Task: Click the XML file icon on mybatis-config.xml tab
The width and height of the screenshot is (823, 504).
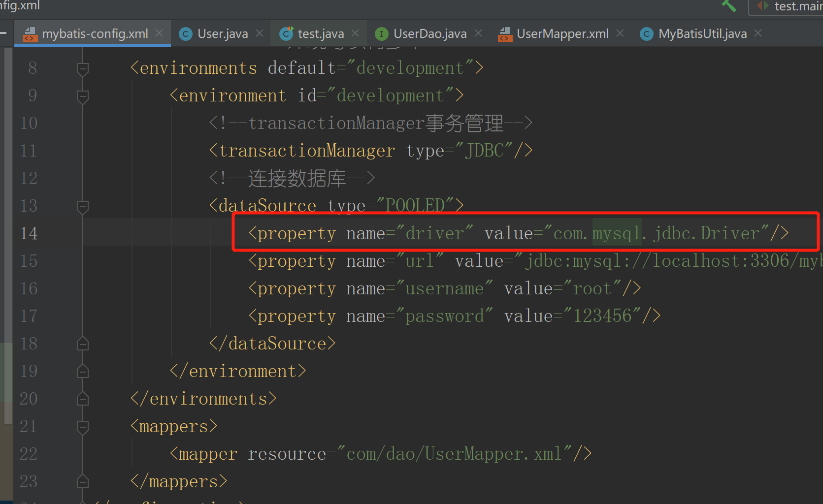Action: pyautogui.click(x=30, y=33)
